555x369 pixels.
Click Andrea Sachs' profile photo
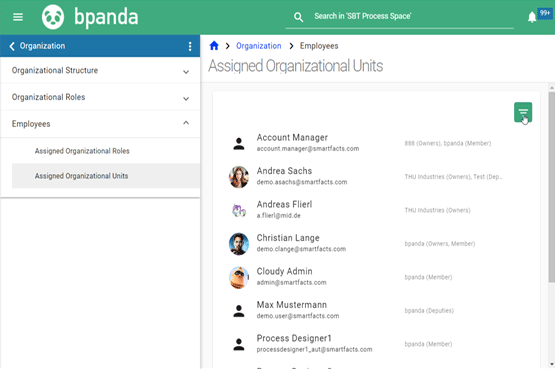239,177
